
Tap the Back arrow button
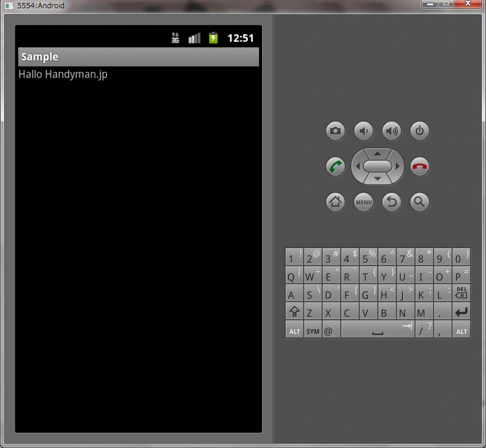point(392,202)
